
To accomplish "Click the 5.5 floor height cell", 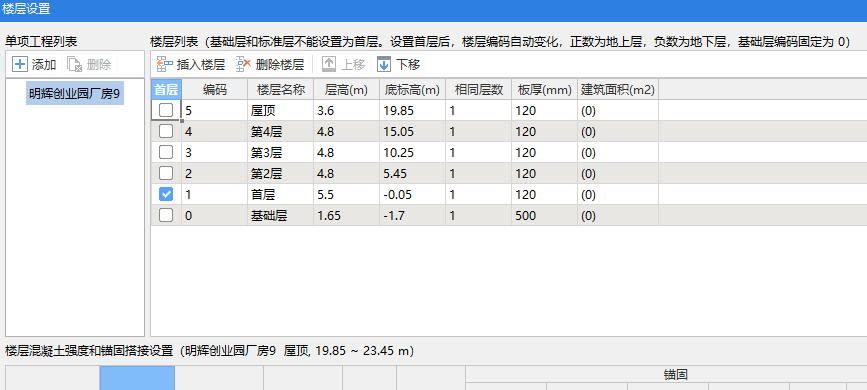I will 347,194.
